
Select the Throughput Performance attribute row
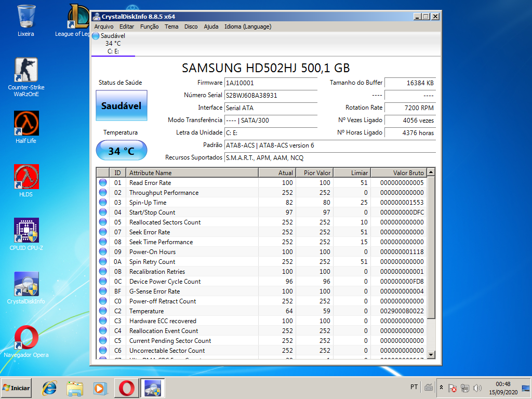pyautogui.click(x=262, y=192)
